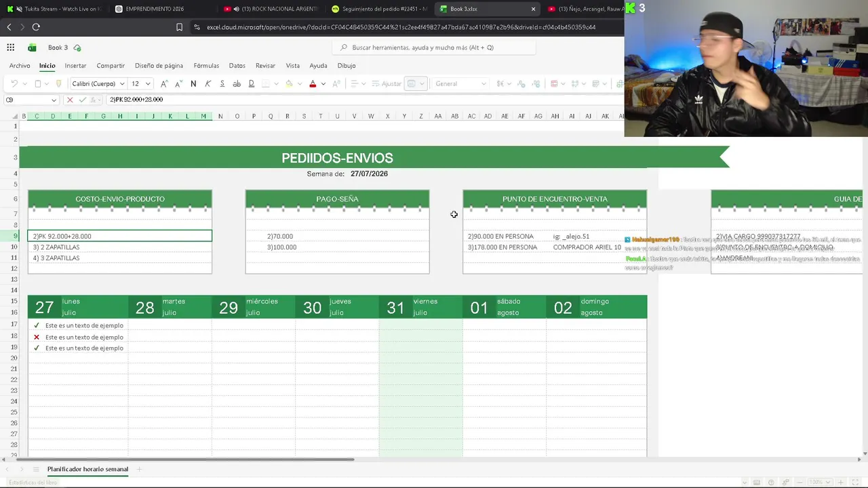The width and height of the screenshot is (868, 488).
Task: Expand the undo history dropdown arrow
Action: [24, 84]
